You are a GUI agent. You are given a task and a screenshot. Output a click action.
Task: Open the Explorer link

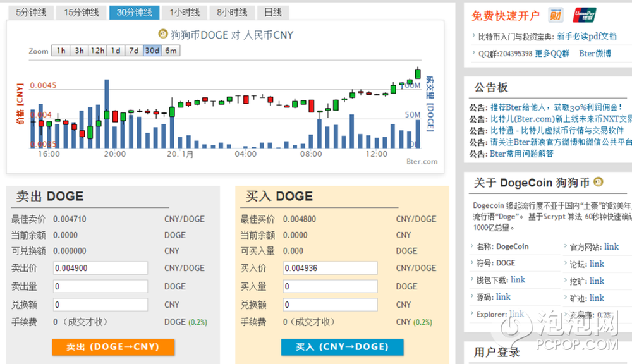coord(517,314)
